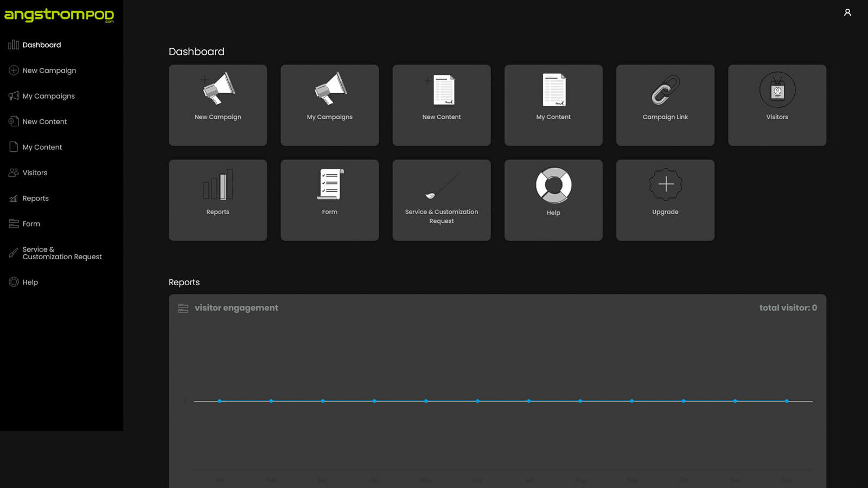Click the first data point on the chart
The height and width of the screenshot is (488, 868).
(x=219, y=401)
